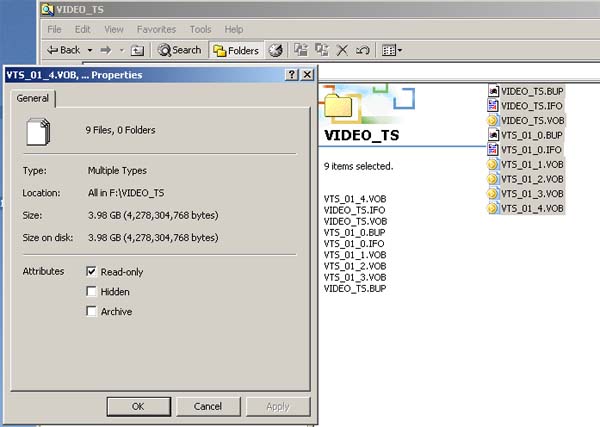
Task: Click the '9 Files, 0 Folders' text
Action: pyautogui.click(x=120, y=130)
